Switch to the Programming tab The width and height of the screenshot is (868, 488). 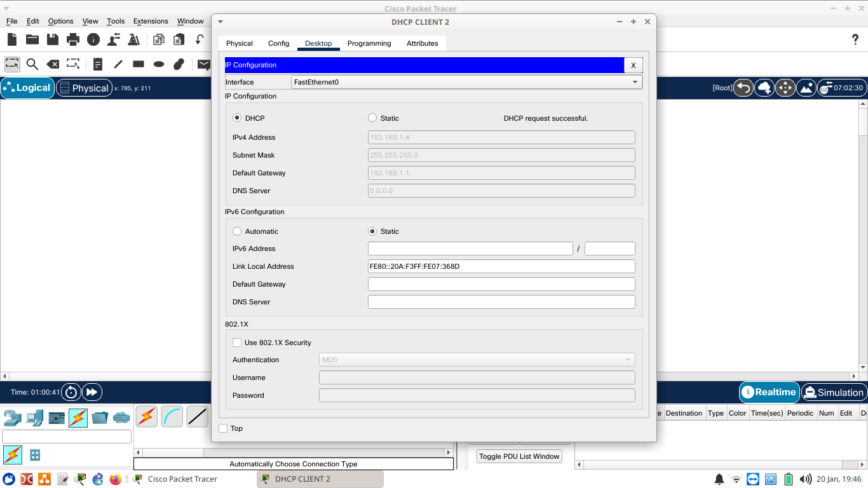[x=369, y=43]
